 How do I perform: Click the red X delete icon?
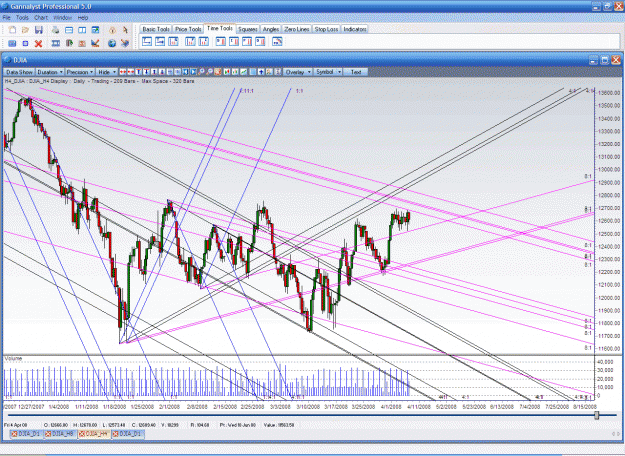[x=38, y=43]
